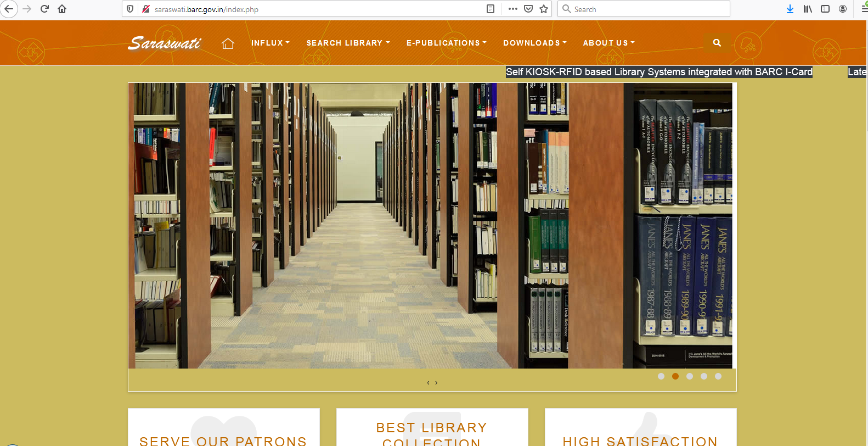Expand the SEARCH LIBRARY dropdown
The height and width of the screenshot is (446, 868).
point(348,43)
